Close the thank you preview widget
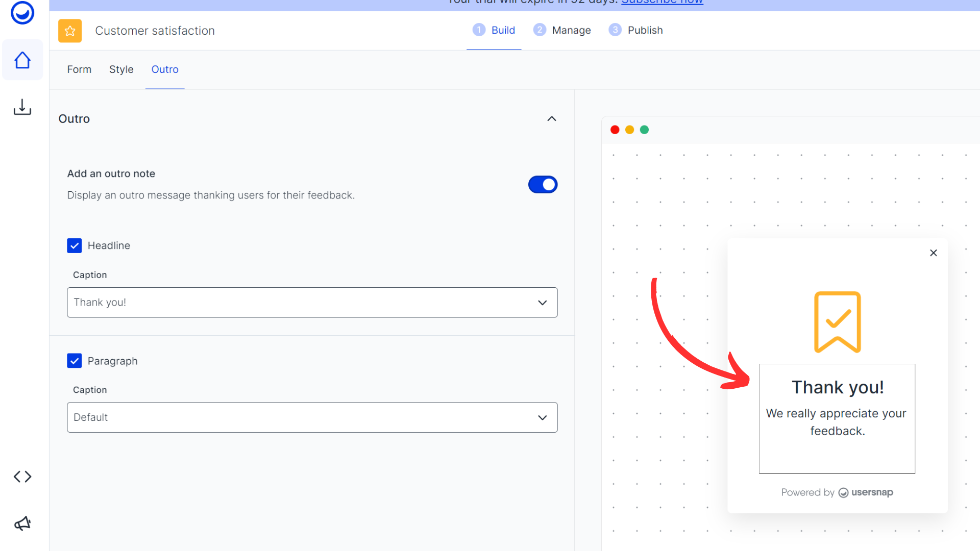This screenshot has height=551, width=980. tap(934, 253)
